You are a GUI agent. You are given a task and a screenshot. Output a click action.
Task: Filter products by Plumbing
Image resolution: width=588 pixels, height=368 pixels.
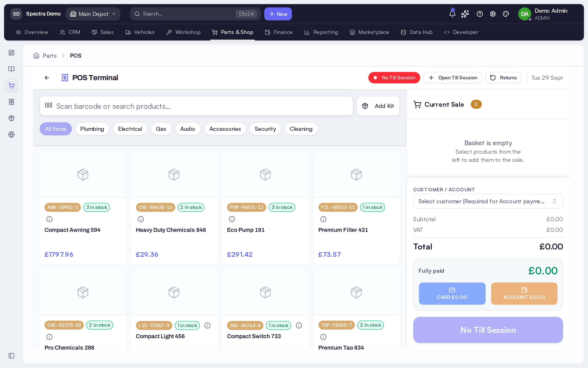(x=92, y=129)
